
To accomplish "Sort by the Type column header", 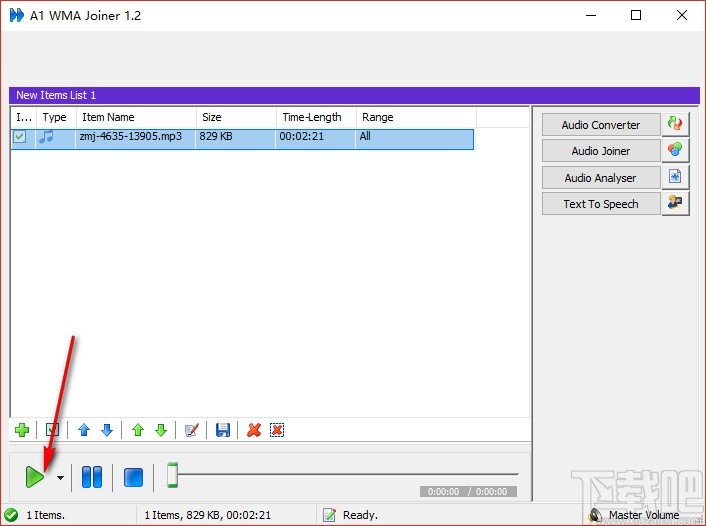I will pyautogui.click(x=56, y=117).
